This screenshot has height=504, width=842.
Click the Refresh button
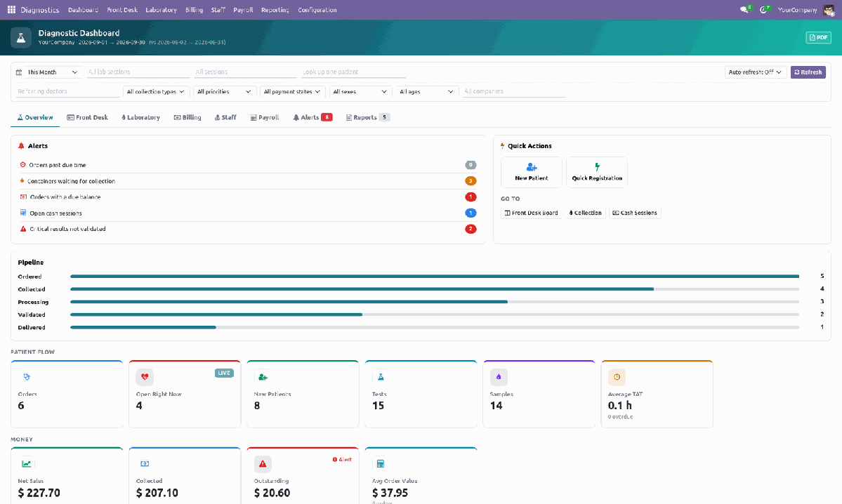(808, 72)
